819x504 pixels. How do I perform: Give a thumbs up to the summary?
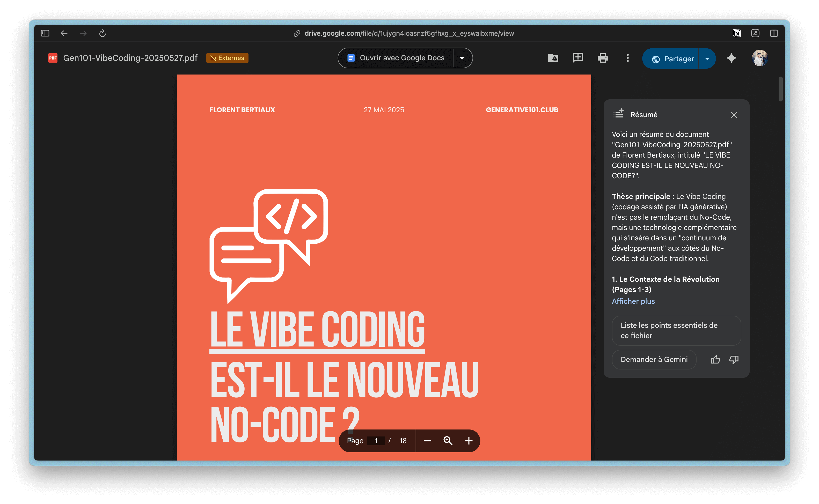click(715, 359)
